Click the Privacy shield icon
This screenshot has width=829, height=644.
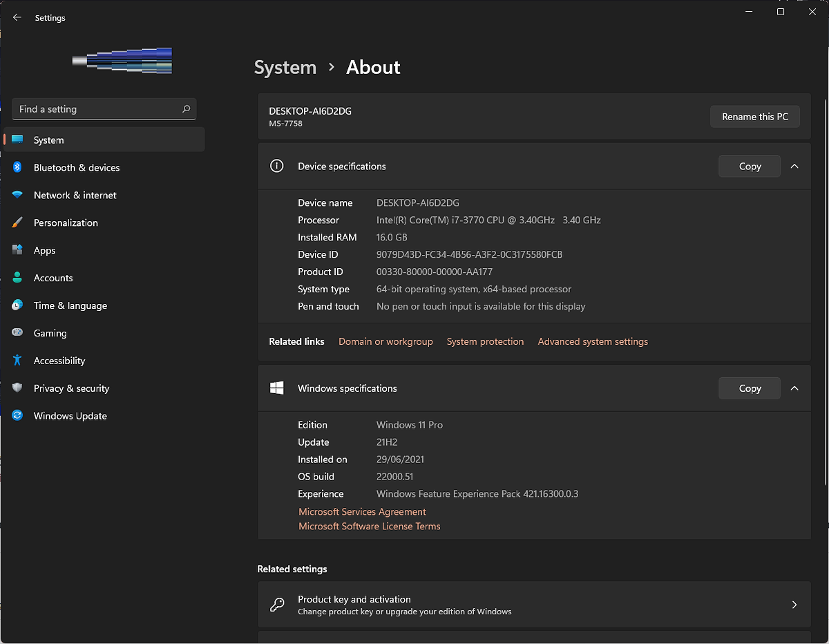pos(17,388)
